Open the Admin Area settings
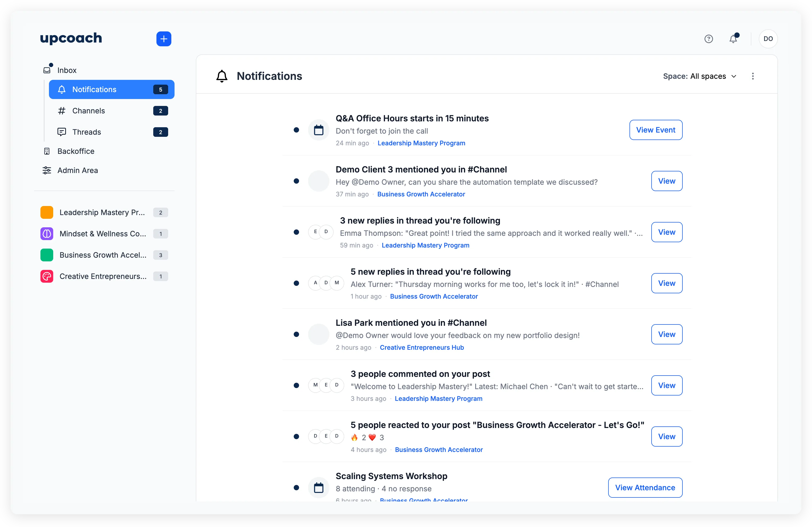This screenshot has width=812, height=527. pyautogui.click(x=77, y=170)
